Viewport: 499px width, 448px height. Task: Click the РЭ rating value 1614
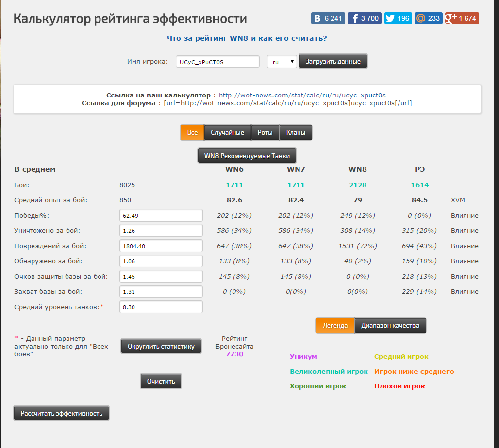tap(420, 185)
